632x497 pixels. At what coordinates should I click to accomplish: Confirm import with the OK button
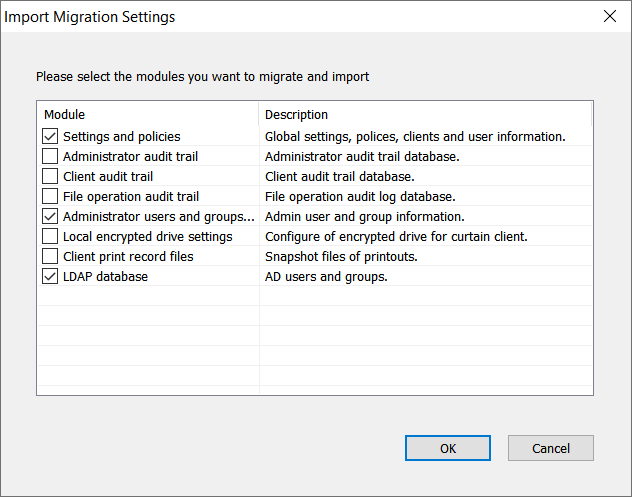point(448,448)
